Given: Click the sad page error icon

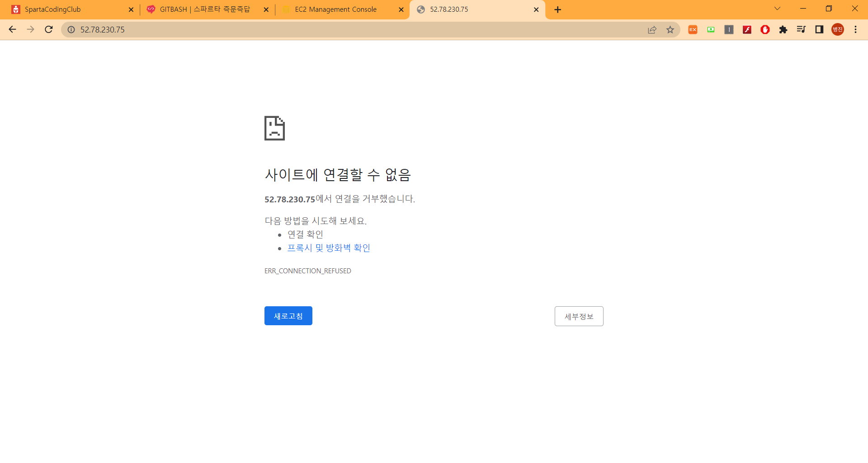Looking at the screenshot, I should point(274,128).
